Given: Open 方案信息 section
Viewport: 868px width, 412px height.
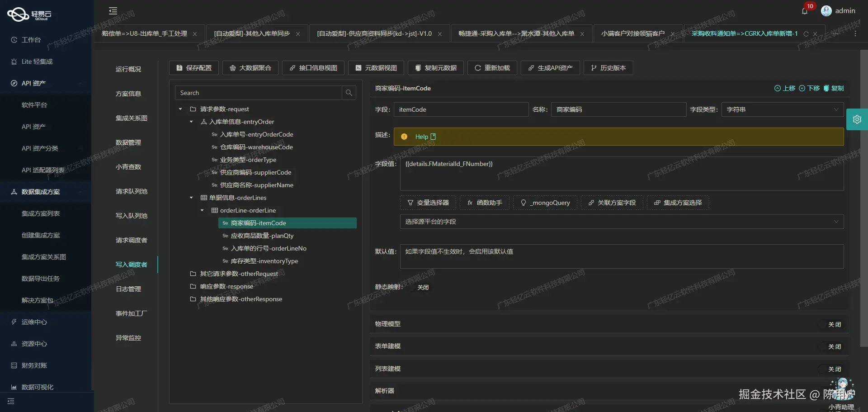Looking at the screenshot, I should click(128, 94).
